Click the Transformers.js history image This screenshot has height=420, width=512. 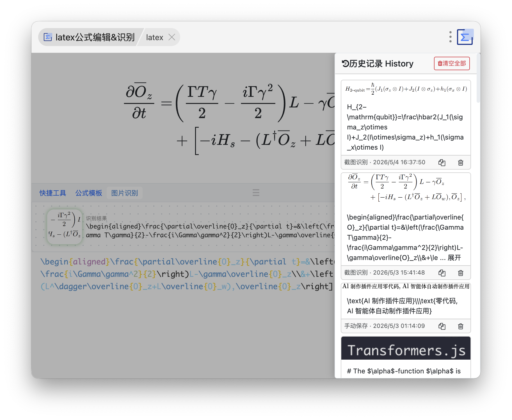tap(406, 348)
